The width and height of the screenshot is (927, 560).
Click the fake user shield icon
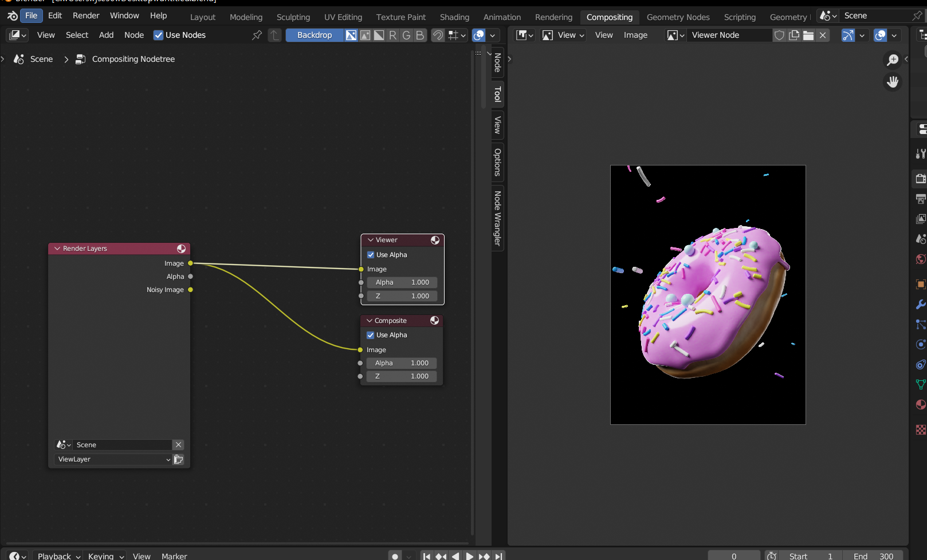779,35
